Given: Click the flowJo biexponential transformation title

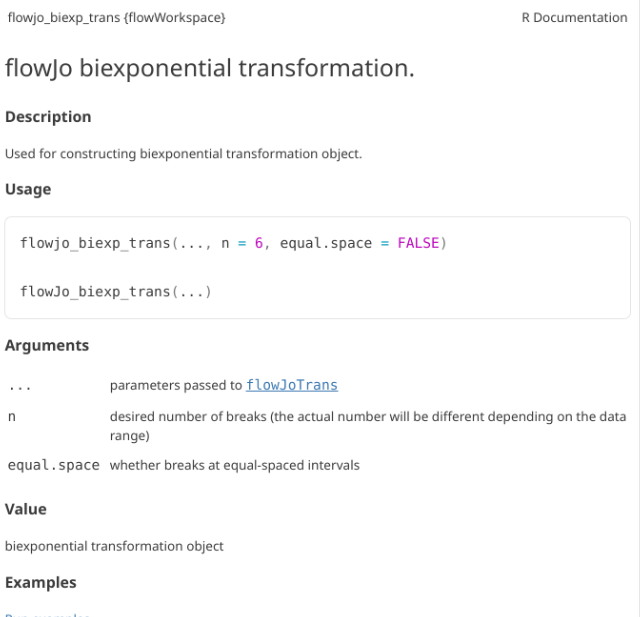Looking at the screenshot, I should click(209, 69).
